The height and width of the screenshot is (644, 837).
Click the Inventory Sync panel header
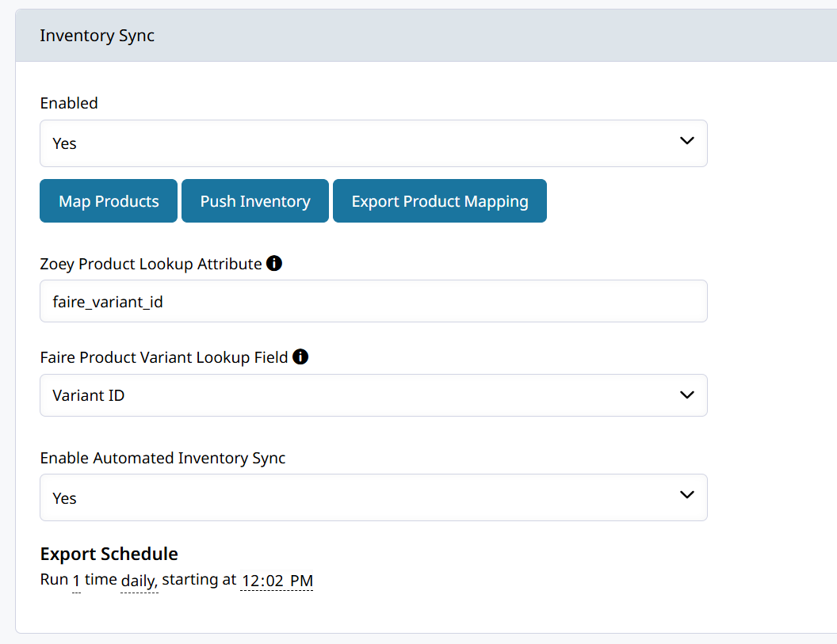pos(426,35)
